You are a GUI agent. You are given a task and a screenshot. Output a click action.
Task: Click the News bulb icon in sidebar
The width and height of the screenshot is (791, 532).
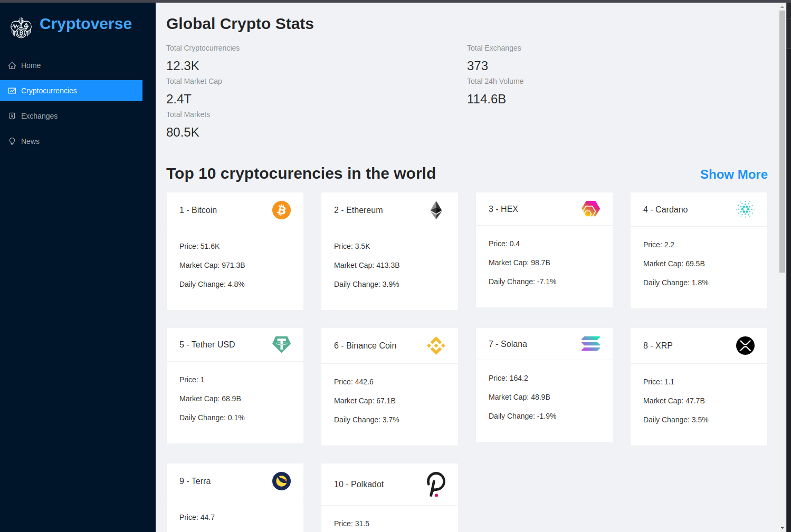point(12,141)
